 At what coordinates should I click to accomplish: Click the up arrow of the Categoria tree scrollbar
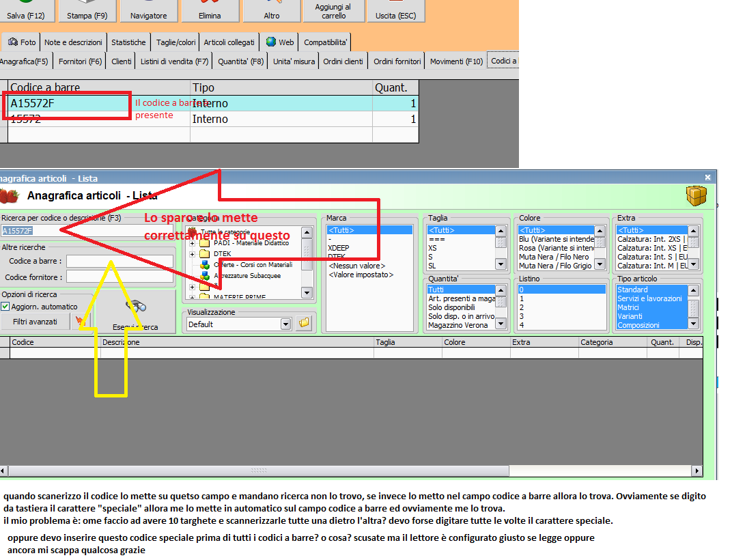click(x=307, y=233)
